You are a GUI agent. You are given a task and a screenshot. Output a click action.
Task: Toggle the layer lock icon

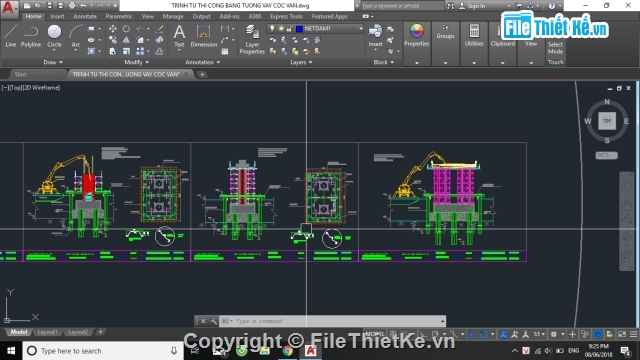point(289,29)
